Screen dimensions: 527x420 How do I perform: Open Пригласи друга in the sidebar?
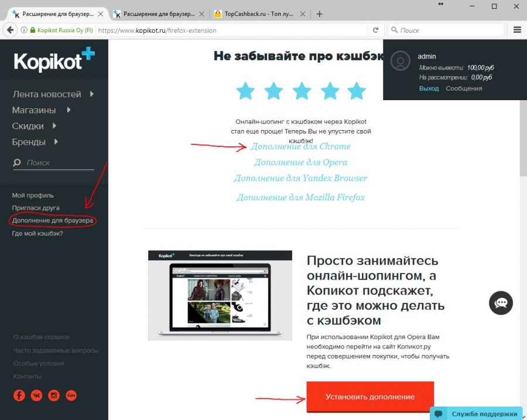pyautogui.click(x=36, y=208)
